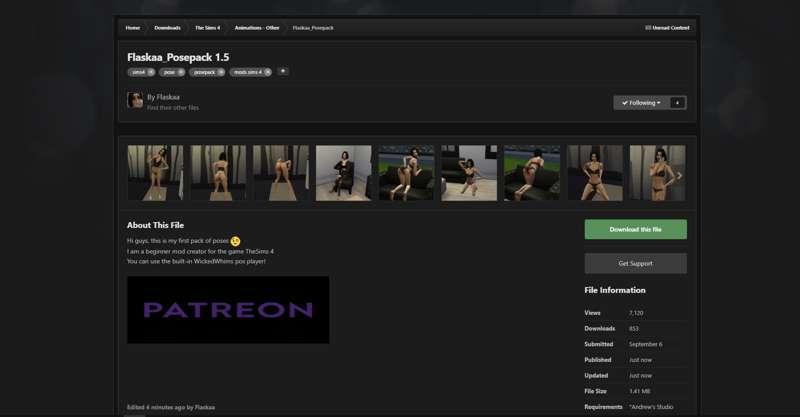
Task: Remove the sims4 tag via its x icon
Action: coord(151,72)
